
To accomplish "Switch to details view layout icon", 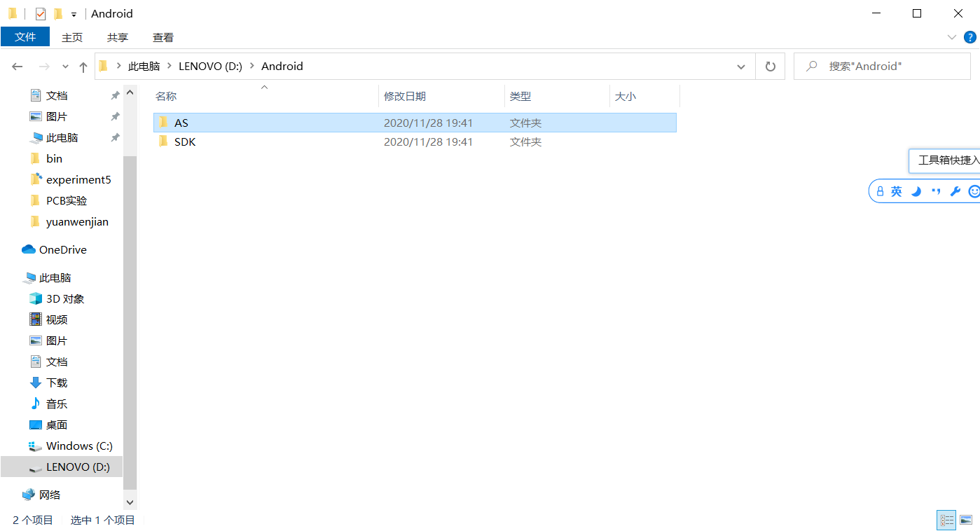I will point(947,520).
